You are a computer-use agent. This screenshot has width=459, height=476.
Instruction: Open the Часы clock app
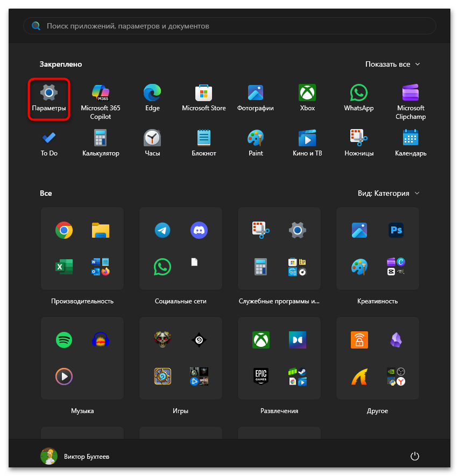point(152,143)
